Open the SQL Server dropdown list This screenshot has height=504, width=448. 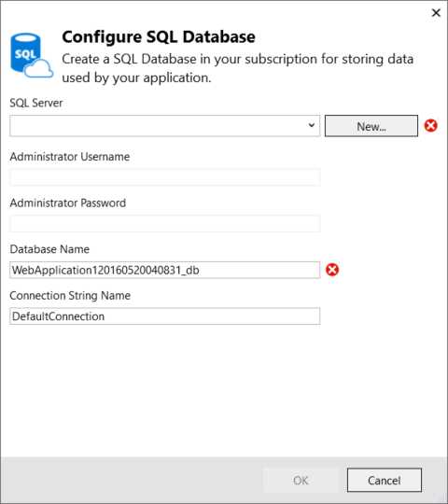pyautogui.click(x=164, y=126)
